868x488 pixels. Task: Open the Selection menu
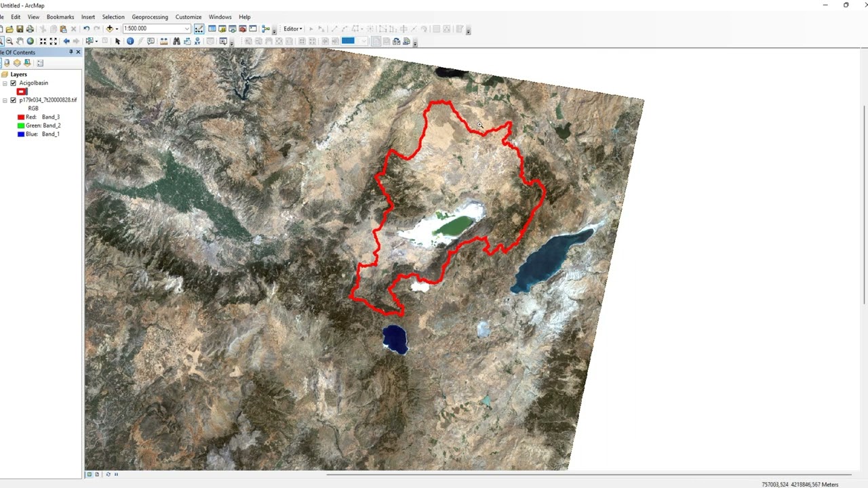(113, 17)
